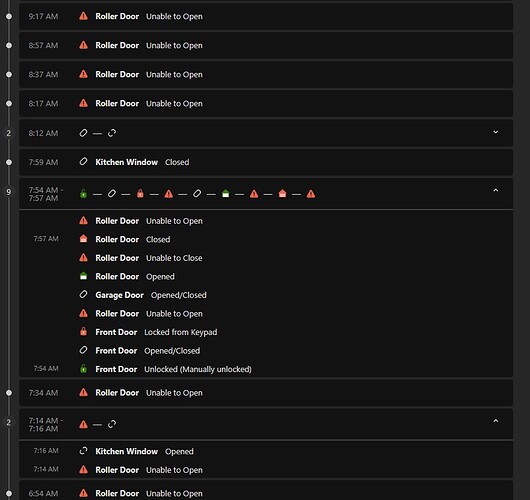Click 'Roller Door' label at 6:54 AM
The height and width of the screenshot is (500, 530).
coord(117,493)
